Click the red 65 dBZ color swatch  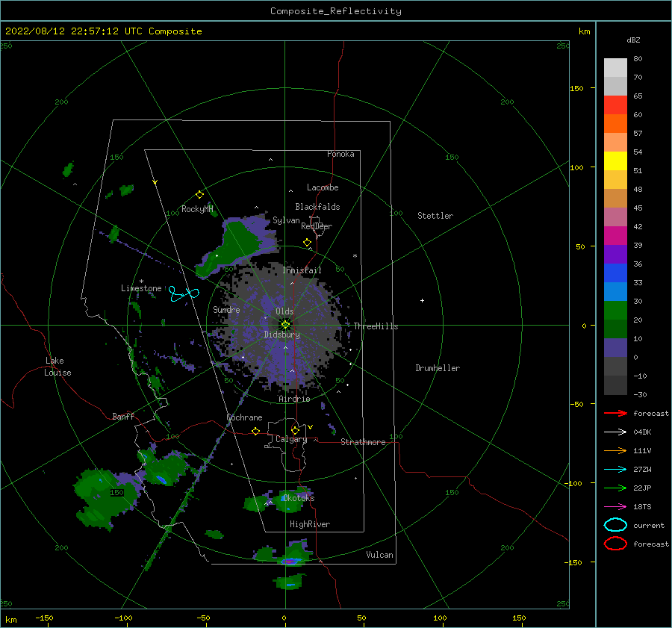point(615,105)
